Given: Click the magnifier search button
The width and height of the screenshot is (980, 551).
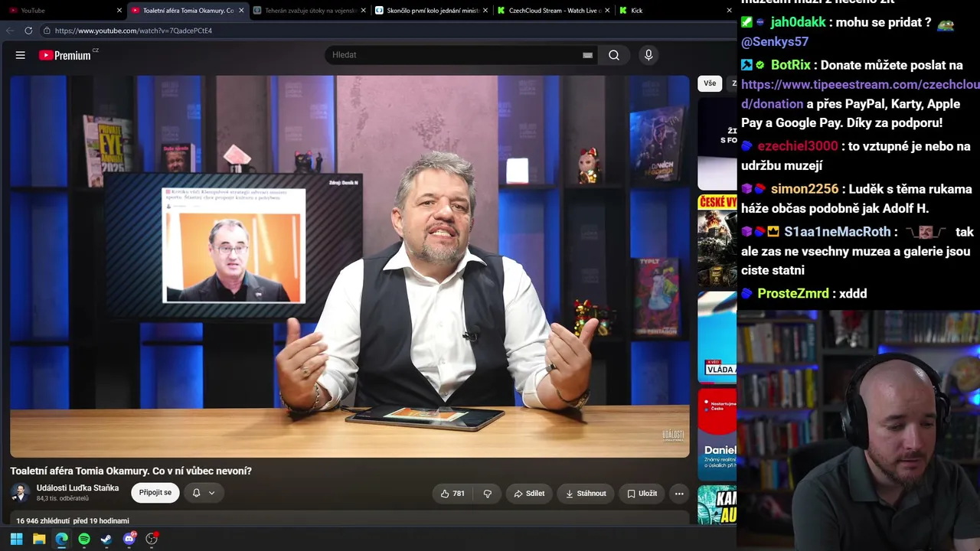Looking at the screenshot, I should click(614, 55).
